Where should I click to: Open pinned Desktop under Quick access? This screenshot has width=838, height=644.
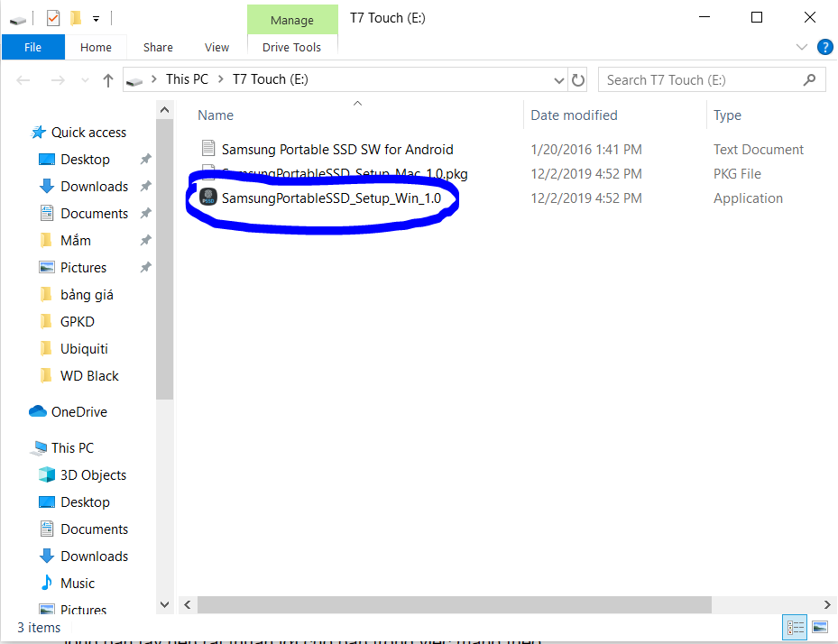click(x=85, y=160)
